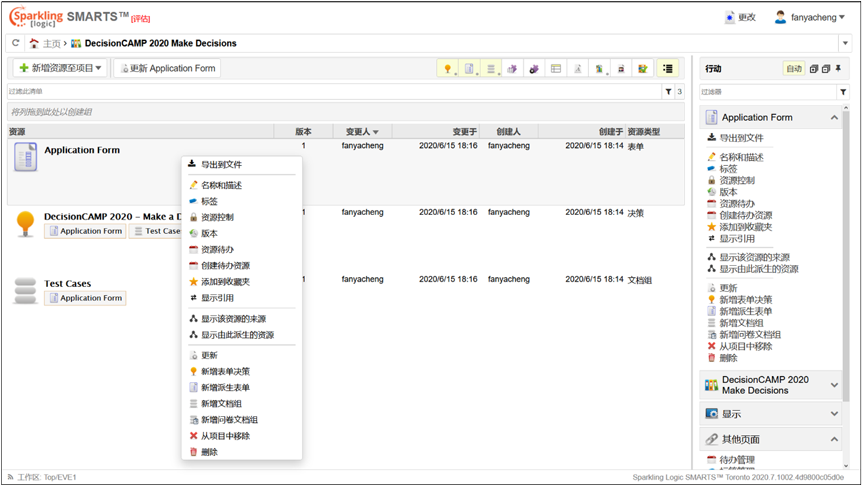The height and width of the screenshot is (486, 863).
Task: Collapse the Application Form section in right panel
Action: (834, 118)
